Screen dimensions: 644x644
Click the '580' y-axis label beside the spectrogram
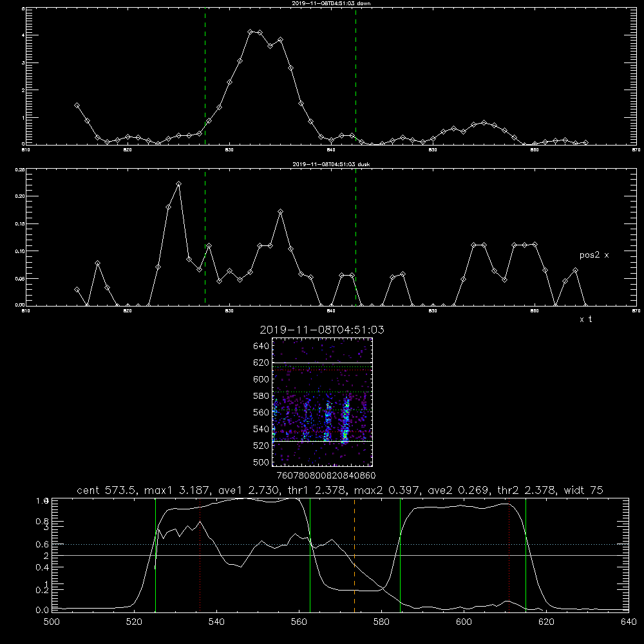click(x=261, y=396)
